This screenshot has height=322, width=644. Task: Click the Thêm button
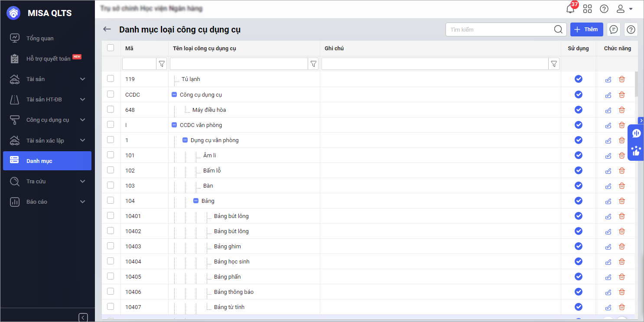[586, 29]
